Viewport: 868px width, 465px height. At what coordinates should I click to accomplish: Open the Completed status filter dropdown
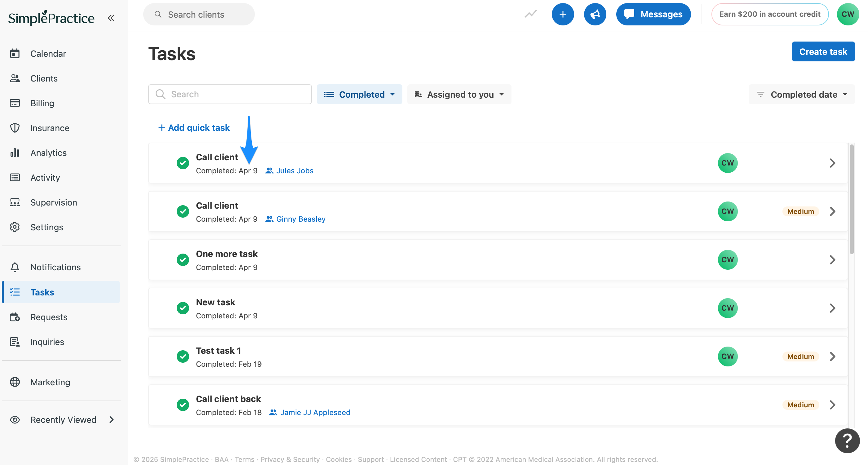pyautogui.click(x=359, y=94)
